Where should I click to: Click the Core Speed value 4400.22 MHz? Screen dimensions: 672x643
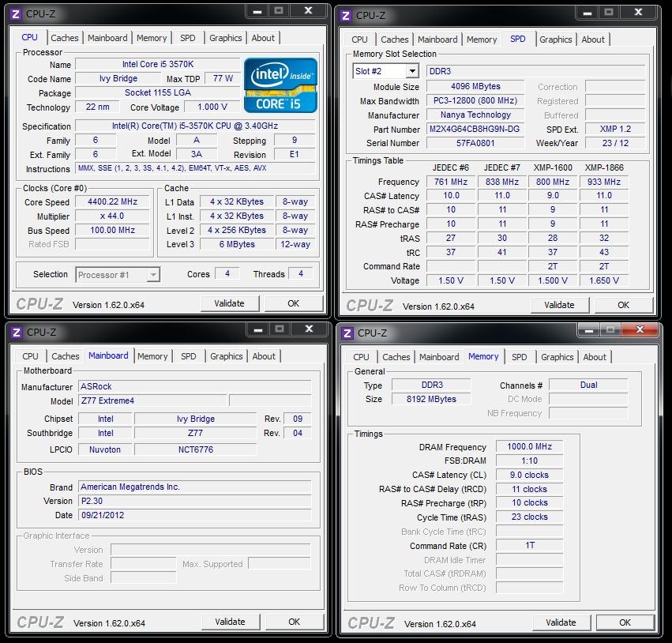point(112,202)
